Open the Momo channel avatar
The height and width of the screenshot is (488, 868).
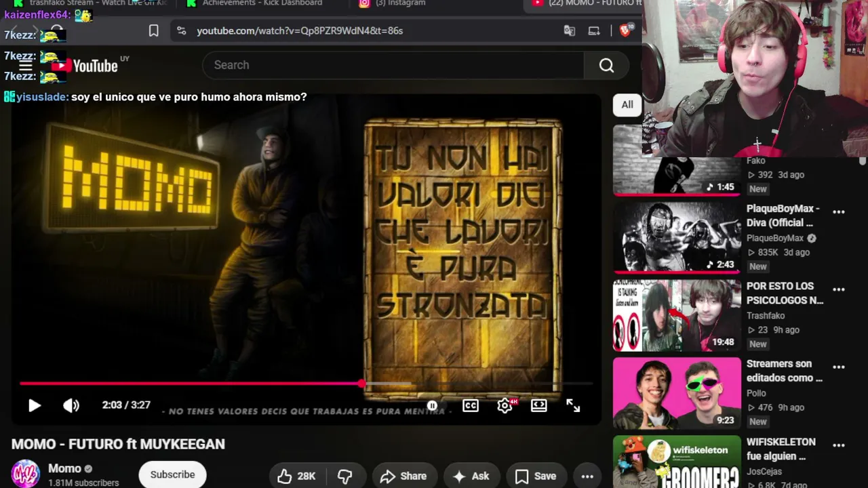coord(26,474)
